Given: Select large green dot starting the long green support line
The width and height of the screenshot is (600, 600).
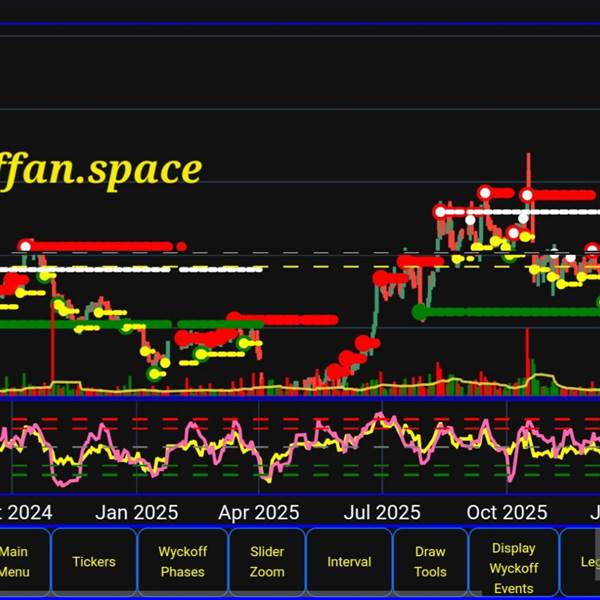Looking at the screenshot, I should (421, 311).
